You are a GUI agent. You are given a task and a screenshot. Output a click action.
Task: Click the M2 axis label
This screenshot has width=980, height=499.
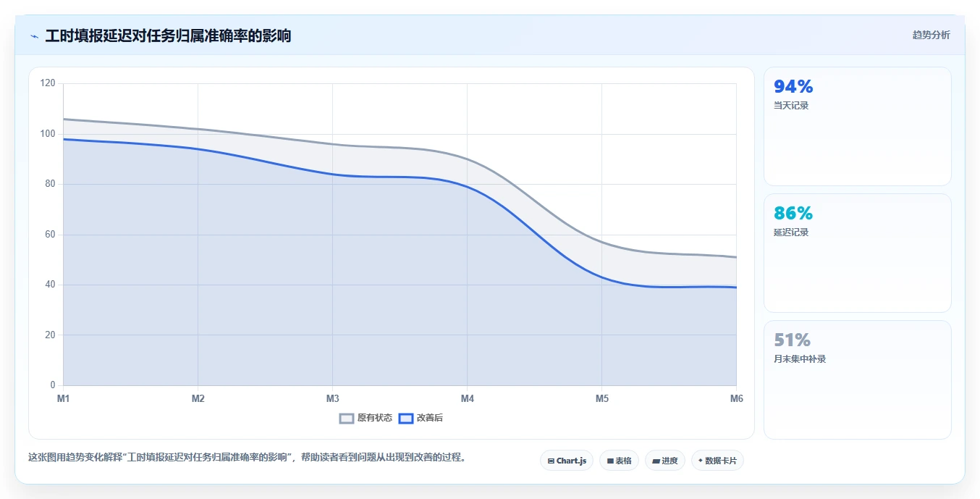pos(198,398)
